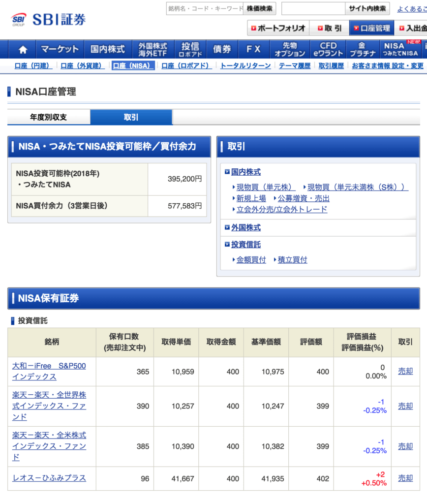Image resolution: width=427 pixels, height=504 pixels.
Task: Click 売却 for ひふみプラス row
Action: coord(405,478)
